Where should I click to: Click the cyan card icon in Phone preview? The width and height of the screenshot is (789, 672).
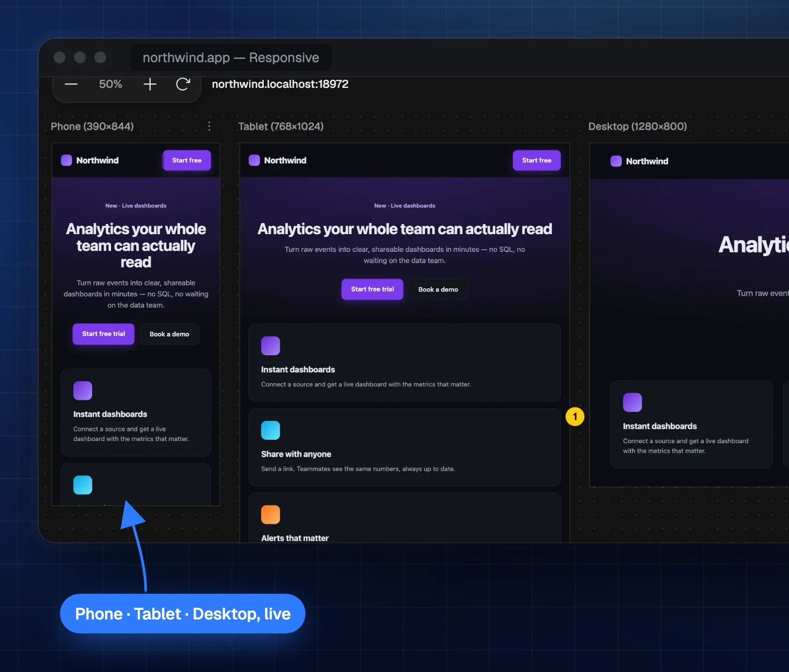pyautogui.click(x=83, y=485)
